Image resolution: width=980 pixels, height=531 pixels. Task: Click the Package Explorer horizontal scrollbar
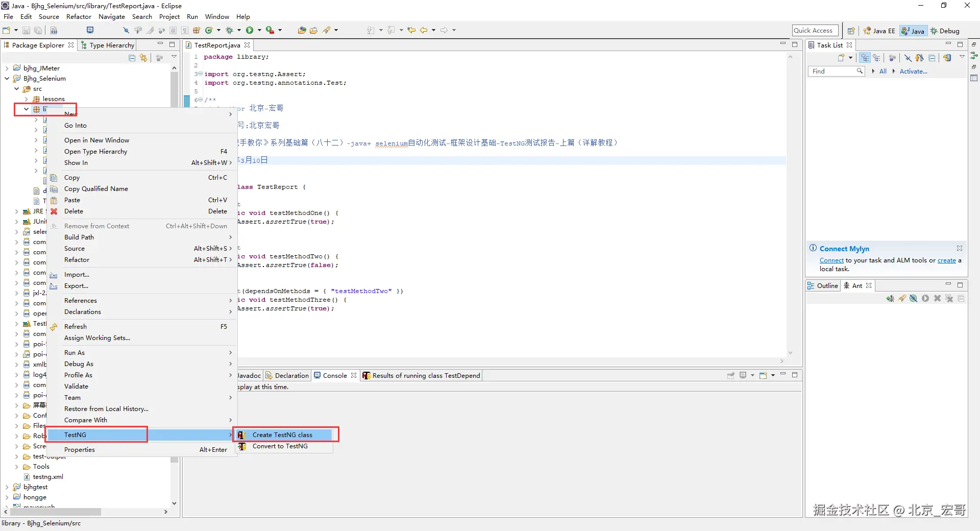pos(55,512)
